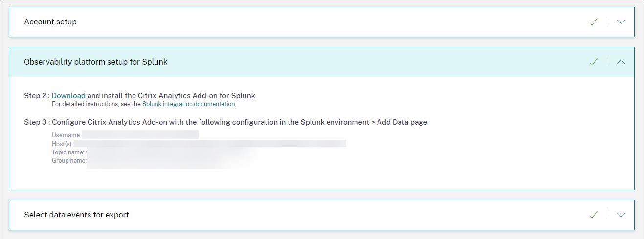Click the blurred Host(s) value field
The width and height of the screenshot is (644, 239).
coord(210,143)
